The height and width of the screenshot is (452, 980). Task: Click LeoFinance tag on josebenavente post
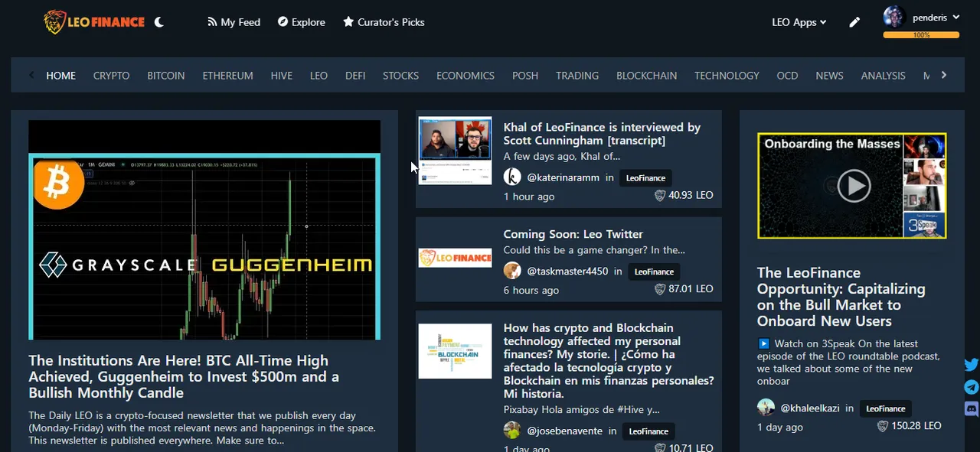[648, 431]
